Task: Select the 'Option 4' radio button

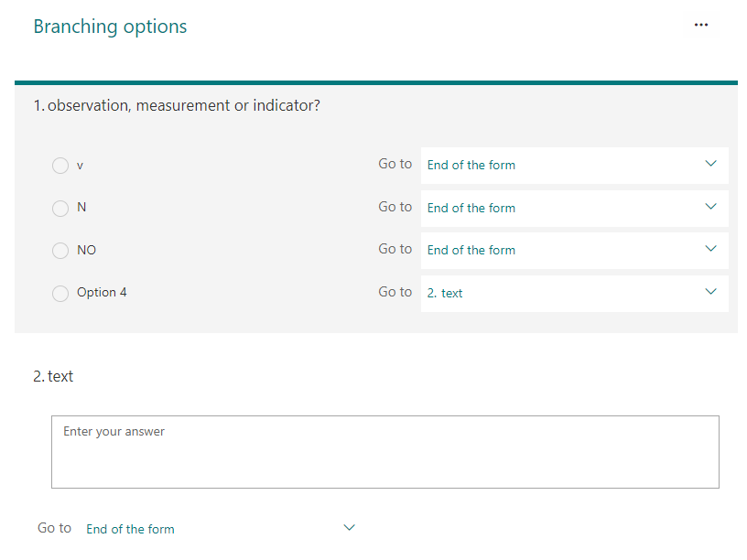Action: coord(60,294)
